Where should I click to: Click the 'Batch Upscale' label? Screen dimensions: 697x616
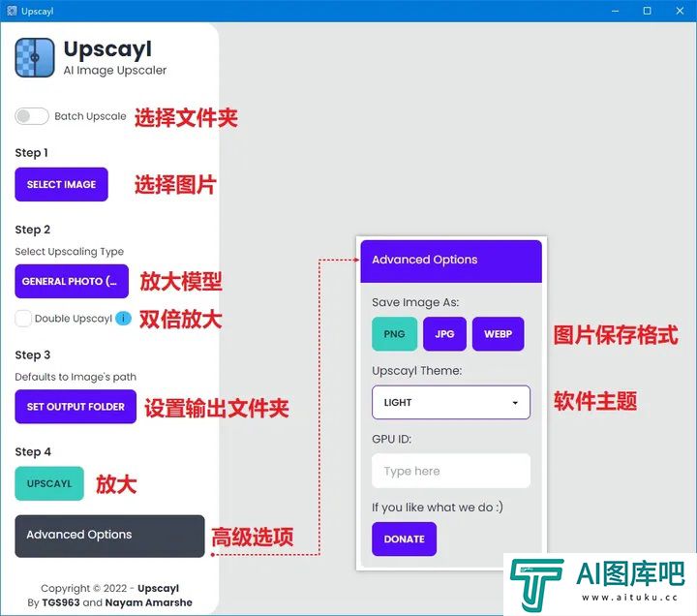90,116
